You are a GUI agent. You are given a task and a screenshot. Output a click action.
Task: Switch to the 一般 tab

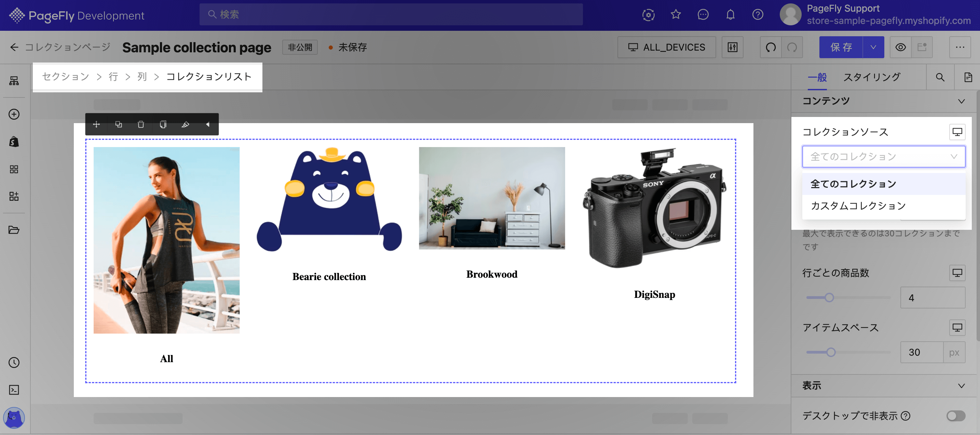coord(817,77)
